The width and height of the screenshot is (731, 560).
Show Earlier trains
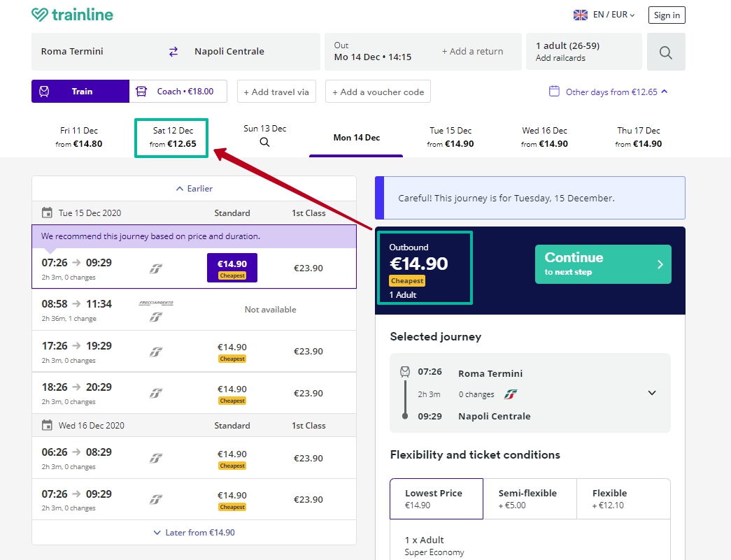[x=194, y=189]
